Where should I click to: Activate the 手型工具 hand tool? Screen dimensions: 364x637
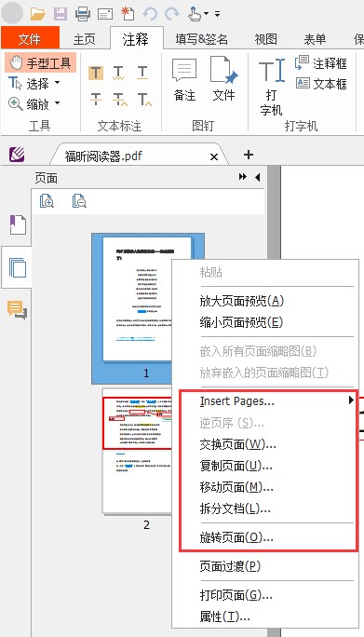(41, 62)
